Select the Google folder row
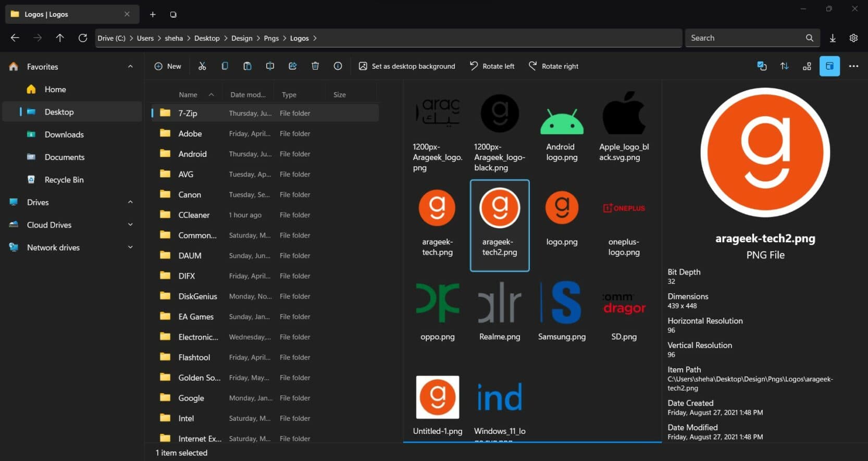868x461 pixels. (x=265, y=397)
